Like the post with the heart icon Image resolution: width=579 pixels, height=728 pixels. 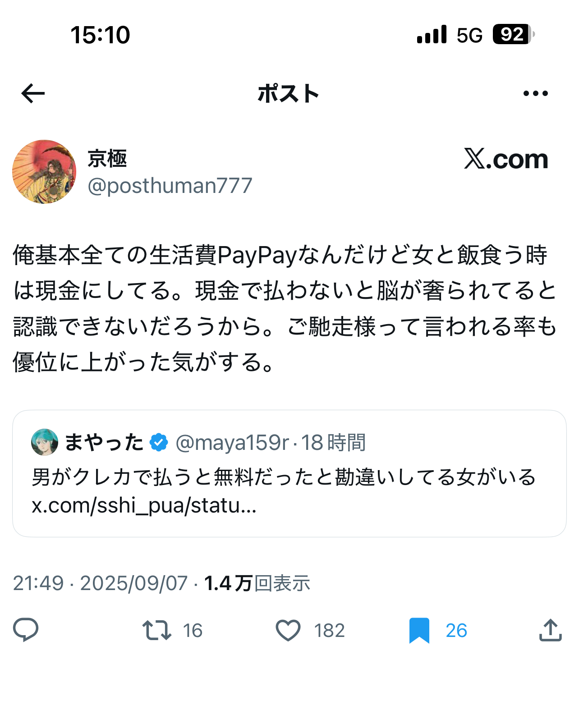pyautogui.click(x=288, y=630)
